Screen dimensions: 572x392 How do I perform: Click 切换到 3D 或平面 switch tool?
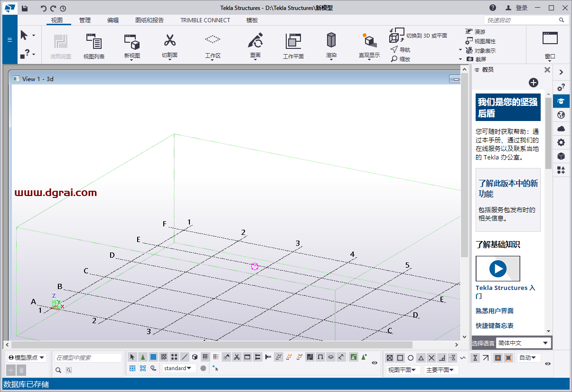click(418, 35)
